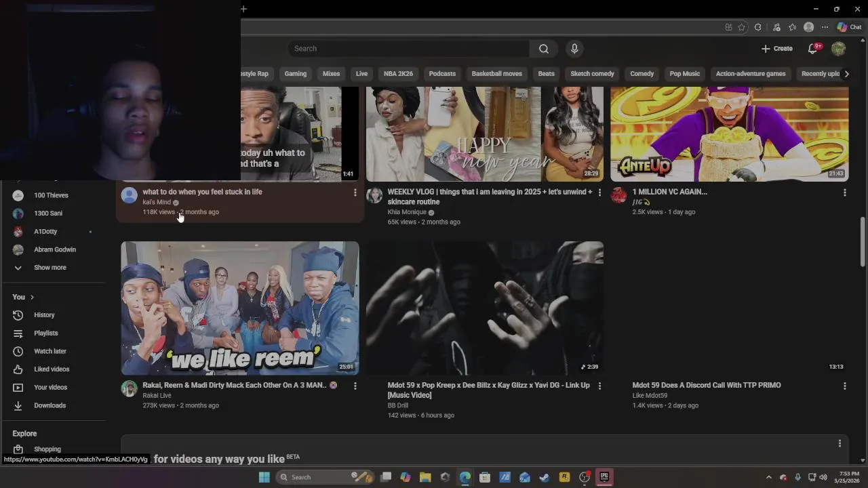Open the 'Mdot 59 Does A Discord Call' title

click(x=707, y=385)
